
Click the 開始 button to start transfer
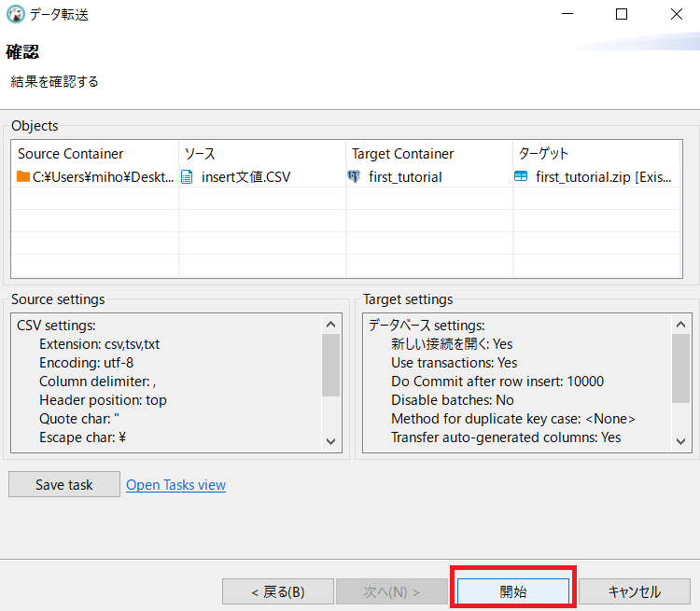coord(513,591)
